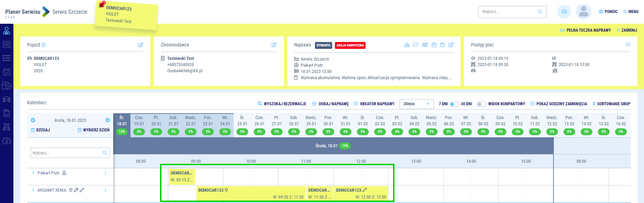Open the 30min interval dropdown

(416, 104)
